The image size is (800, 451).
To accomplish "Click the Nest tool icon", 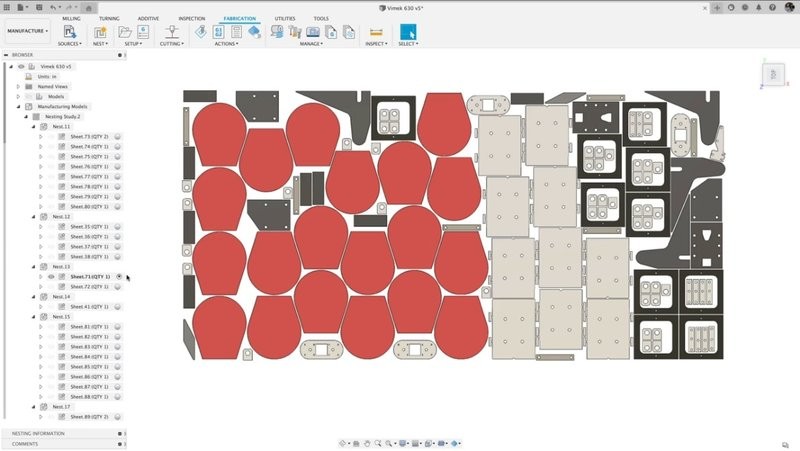I will (100, 32).
